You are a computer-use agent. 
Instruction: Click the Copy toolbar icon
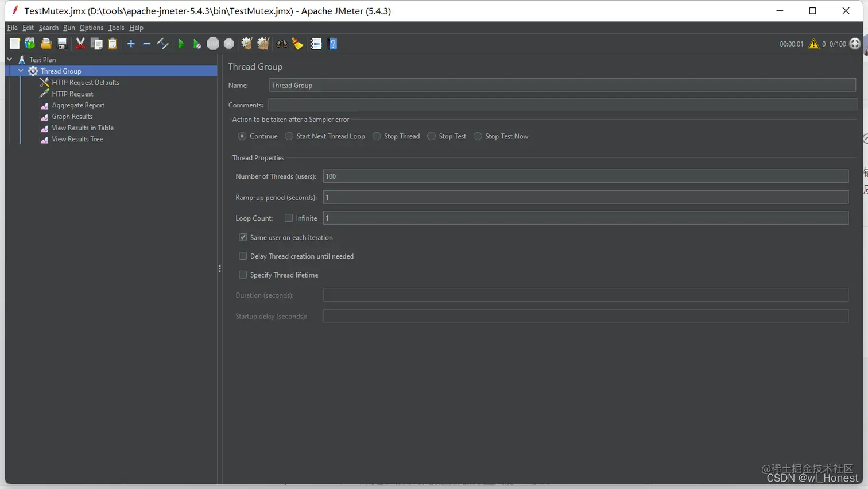(96, 44)
